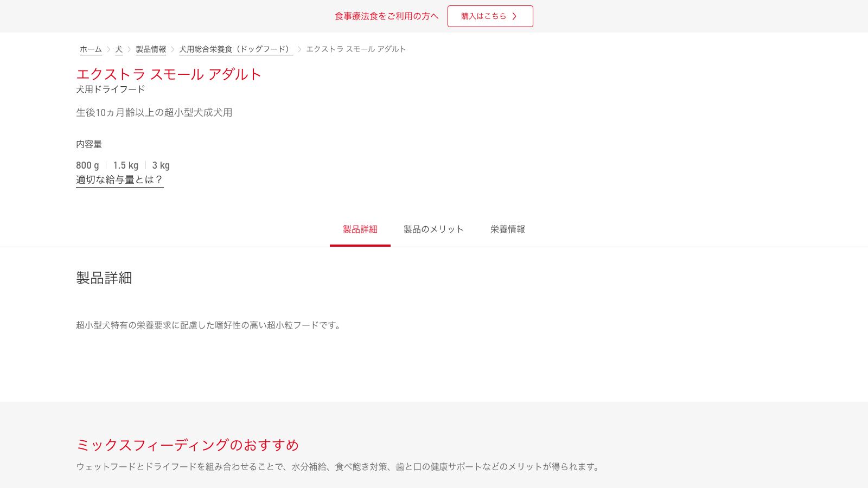Click the 3 kg size text
The width and height of the screenshot is (868, 488).
click(161, 165)
